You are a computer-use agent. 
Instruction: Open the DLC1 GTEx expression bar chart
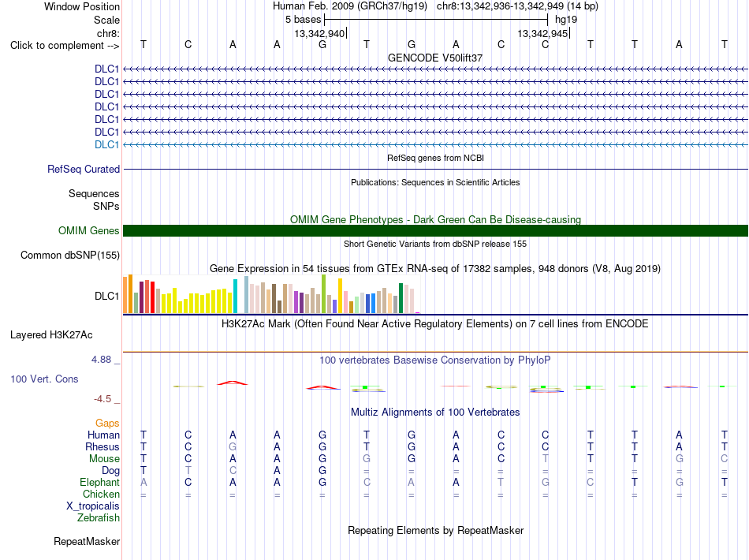point(271,294)
